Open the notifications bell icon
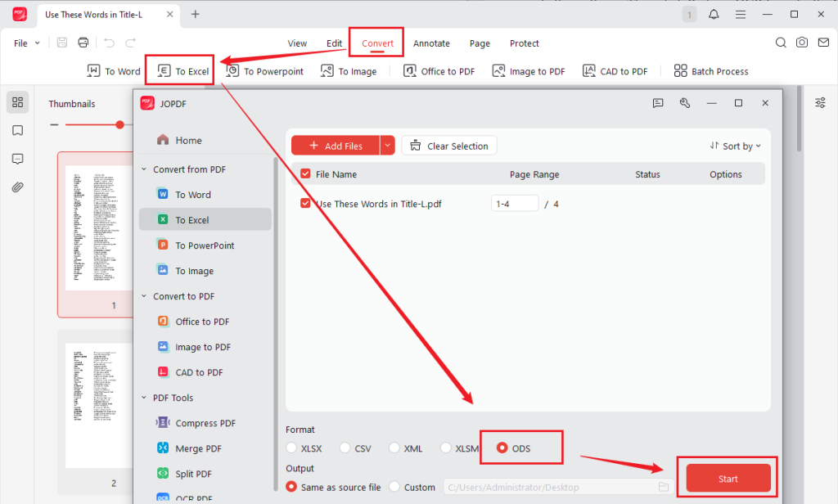The width and height of the screenshot is (838, 504). [714, 15]
